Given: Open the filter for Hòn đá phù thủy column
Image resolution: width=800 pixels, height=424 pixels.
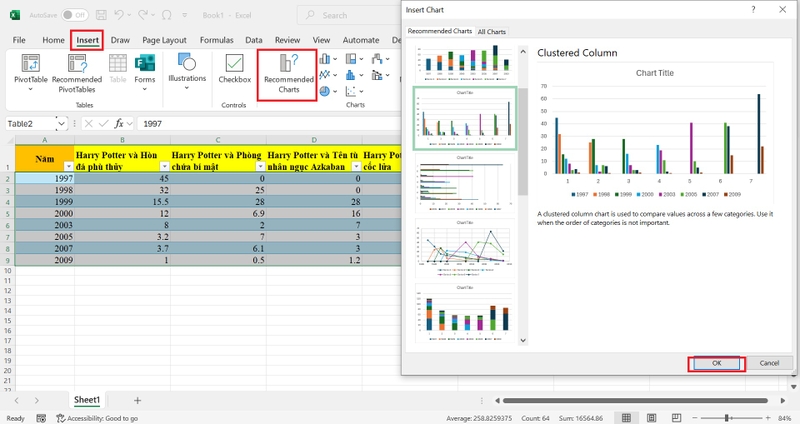Looking at the screenshot, I should 164,167.
